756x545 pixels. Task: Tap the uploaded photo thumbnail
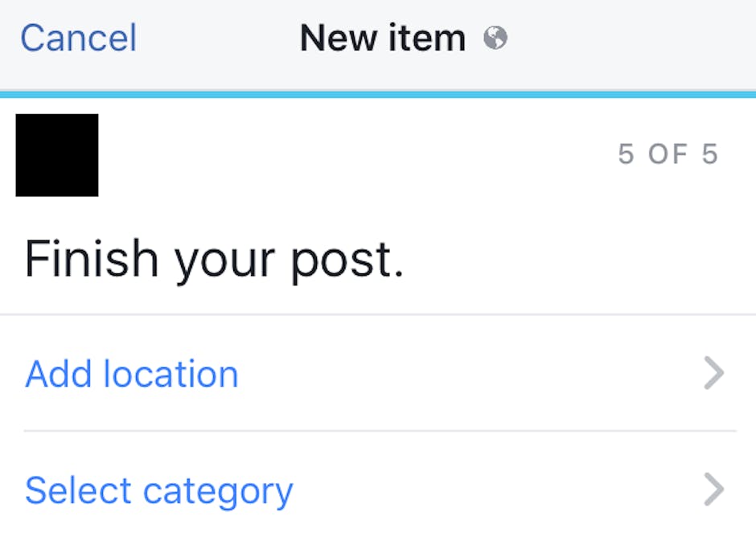coord(56,155)
